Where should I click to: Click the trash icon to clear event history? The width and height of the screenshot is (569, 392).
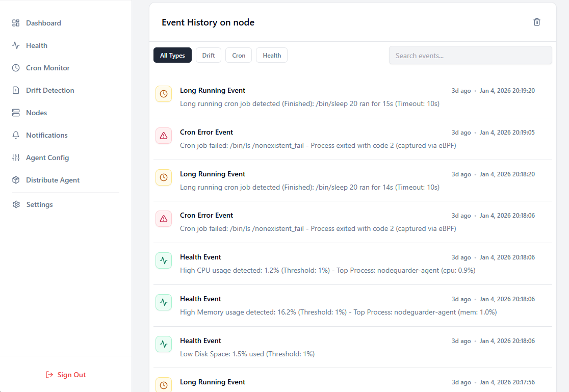pos(536,22)
